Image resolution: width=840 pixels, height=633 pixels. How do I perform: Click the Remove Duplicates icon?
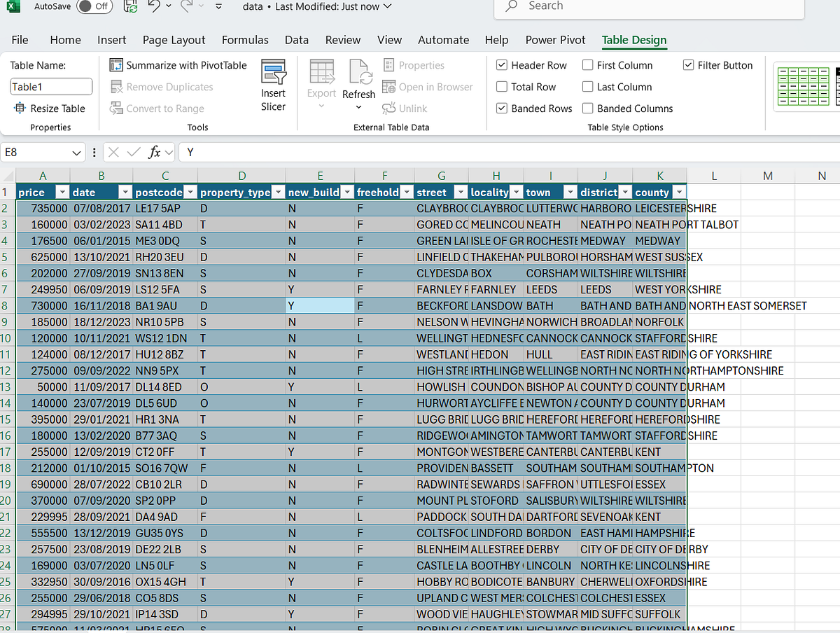[116, 87]
